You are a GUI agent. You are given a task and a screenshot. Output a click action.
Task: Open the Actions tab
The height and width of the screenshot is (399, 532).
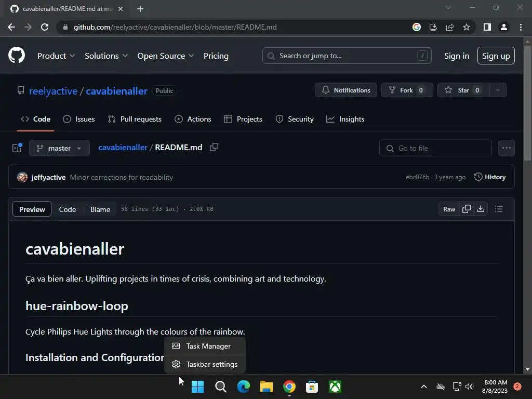pyautogui.click(x=193, y=119)
